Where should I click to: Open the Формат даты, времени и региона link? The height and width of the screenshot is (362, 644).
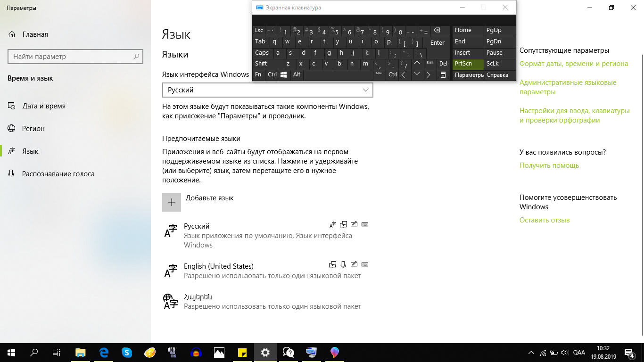pos(574,64)
